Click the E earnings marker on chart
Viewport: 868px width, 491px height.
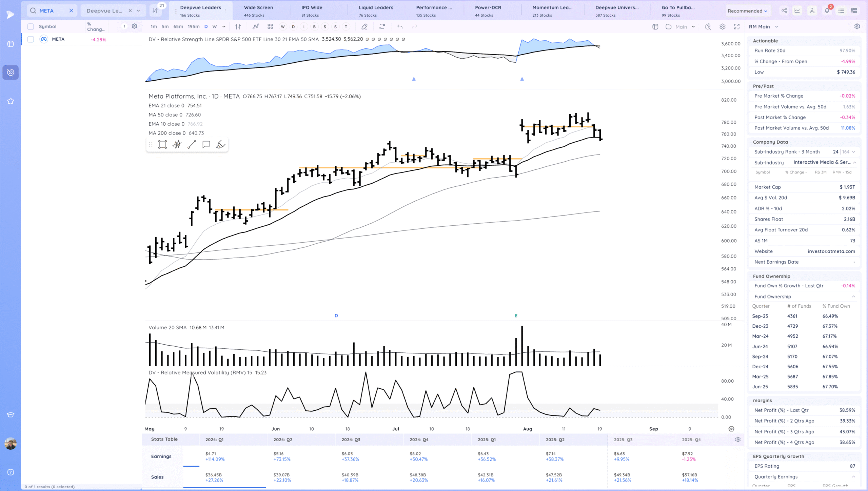click(x=516, y=316)
